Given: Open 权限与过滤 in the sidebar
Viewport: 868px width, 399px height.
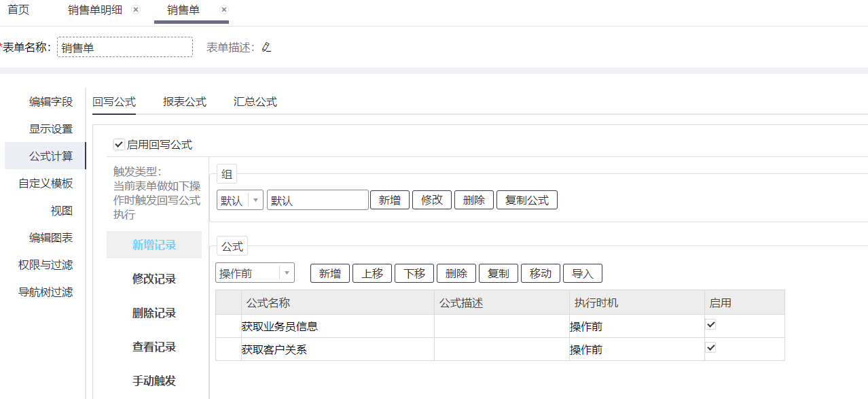Looking at the screenshot, I should point(46,264).
